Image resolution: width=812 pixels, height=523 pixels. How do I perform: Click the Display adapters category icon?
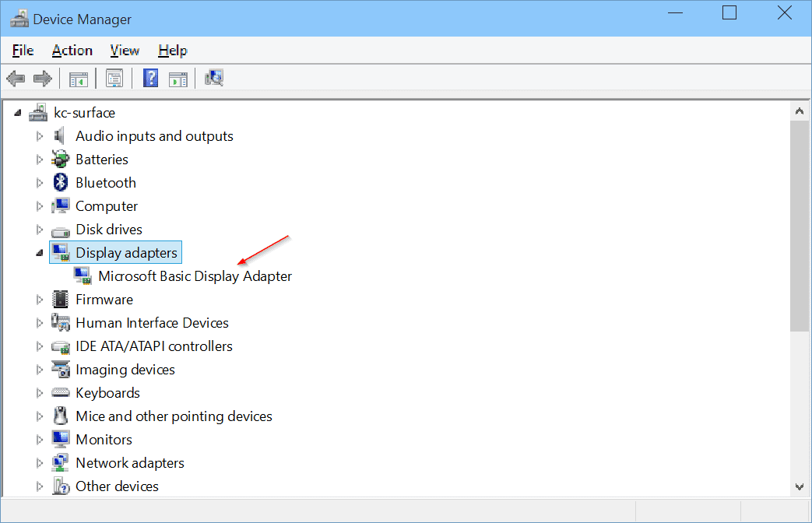61,253
